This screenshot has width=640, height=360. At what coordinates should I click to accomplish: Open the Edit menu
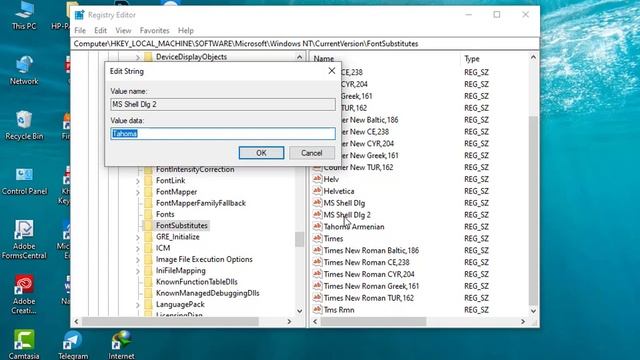pyautogui.click(x=100, y=31)
